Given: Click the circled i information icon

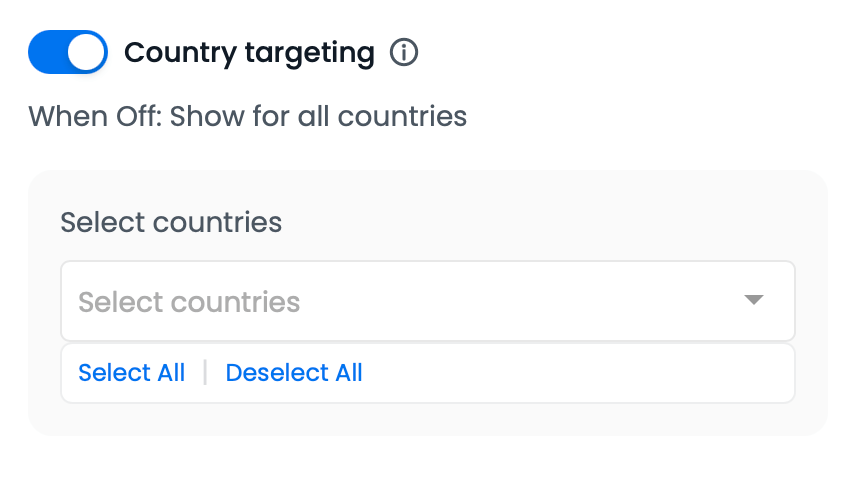Looking at the screenshot, I should click(x=403, y=53).
